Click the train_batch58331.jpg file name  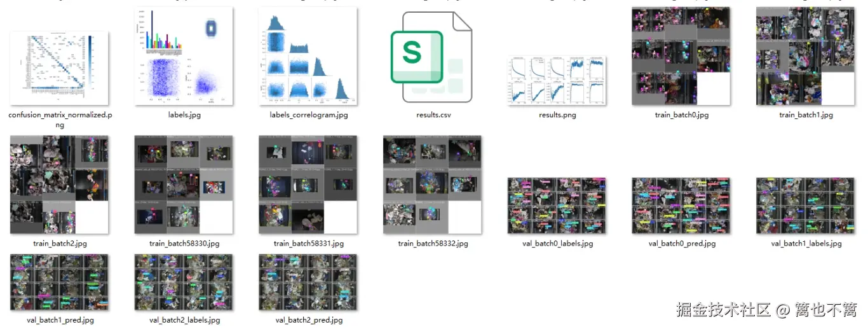pyautogui.click(x=309, y=244)
